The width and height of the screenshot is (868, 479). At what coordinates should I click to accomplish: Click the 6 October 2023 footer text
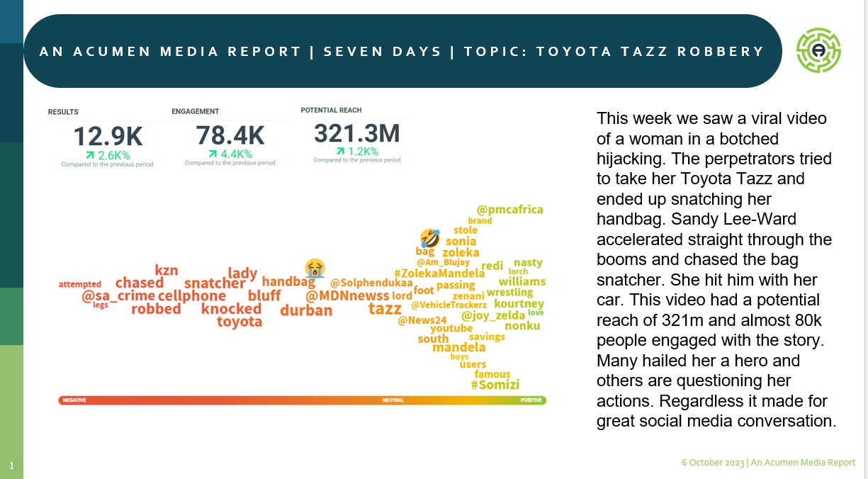pyautogui.click(x=768, y=462)
